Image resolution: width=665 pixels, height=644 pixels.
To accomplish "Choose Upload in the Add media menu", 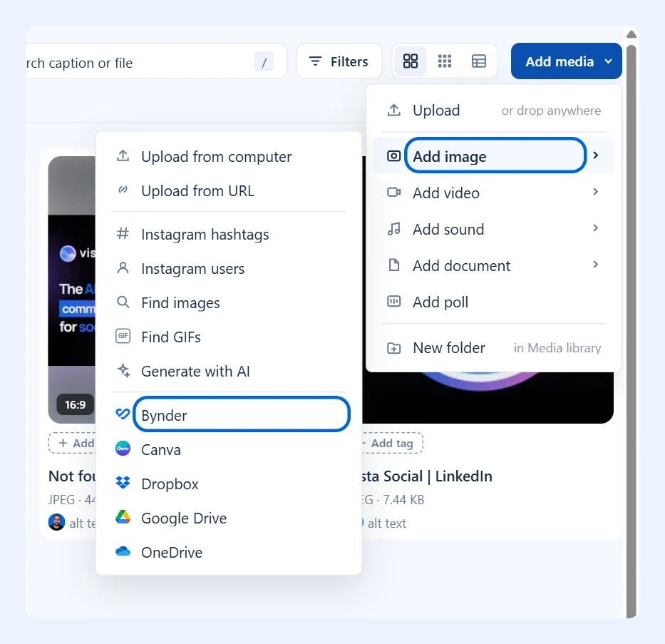I will click(x=494, y=111).
